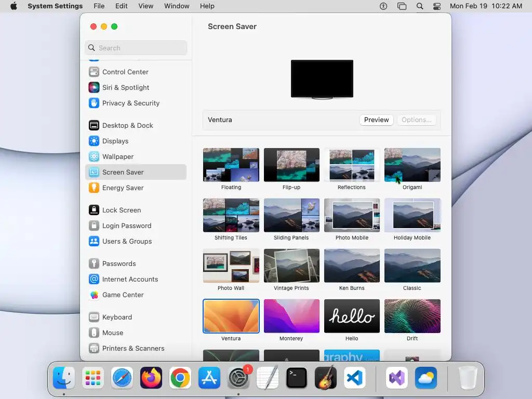Click the Preview button
The width and height of the screenshot is (532, 399).
pyautogui.click(x=376, y=120)
